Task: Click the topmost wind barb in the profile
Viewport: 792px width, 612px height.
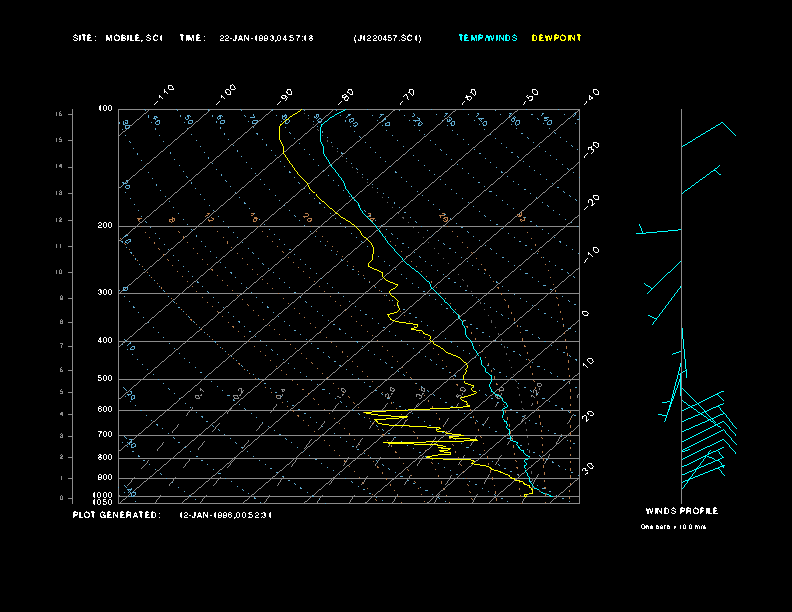Action: pyautogui.click(x=708, y=134)
